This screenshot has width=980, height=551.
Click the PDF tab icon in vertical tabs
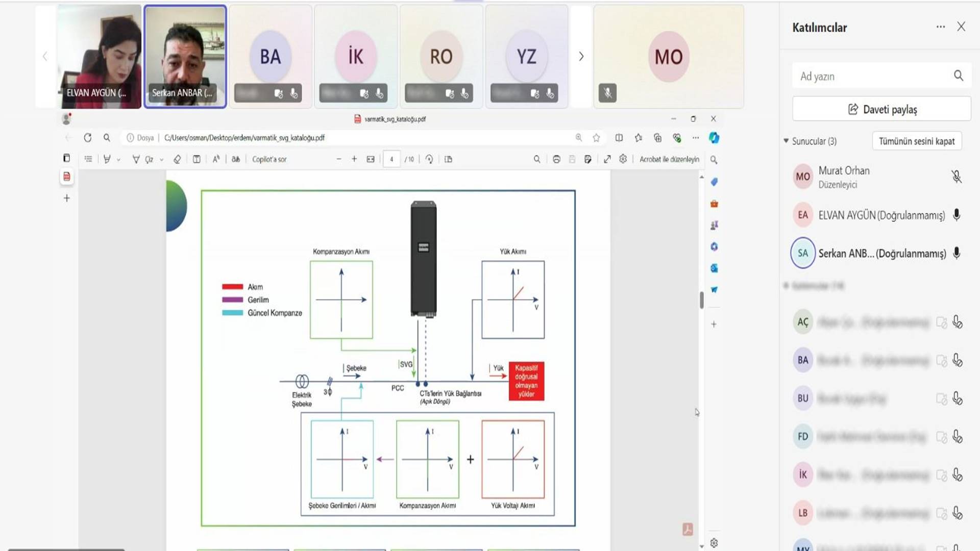pyautogui.click(x=67, y=177)
